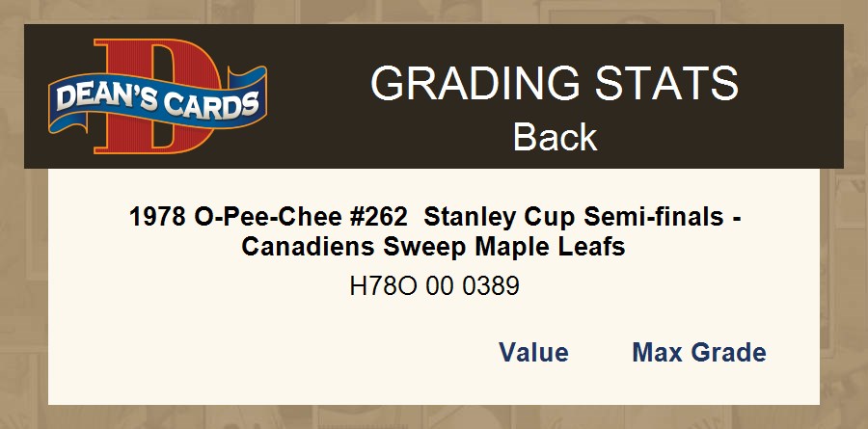This screenshot has width=868, height=429.
Task: Click the 1978 O-Pee-Chee #262 card title
Action: [434, 232]
